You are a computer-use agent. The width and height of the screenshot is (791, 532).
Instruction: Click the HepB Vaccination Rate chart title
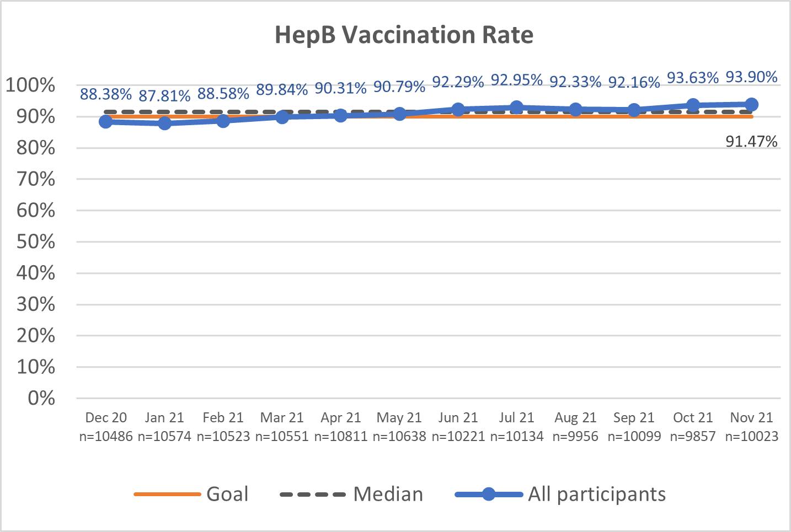coord(404,35)
